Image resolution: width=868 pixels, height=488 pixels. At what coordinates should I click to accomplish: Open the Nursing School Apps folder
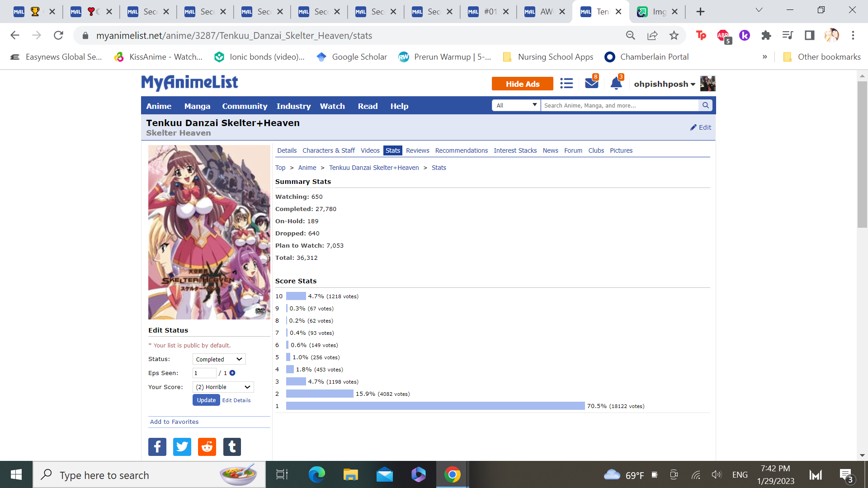[548, 57]
